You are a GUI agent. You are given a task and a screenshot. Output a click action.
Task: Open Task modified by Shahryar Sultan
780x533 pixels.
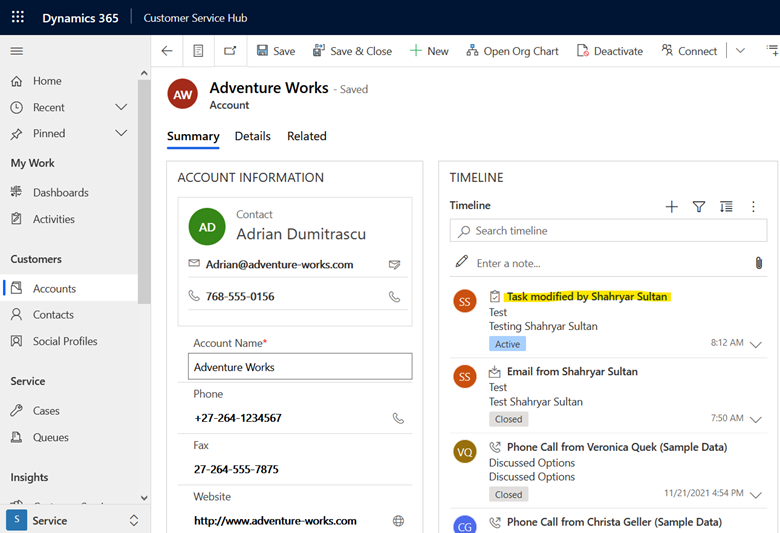[587, 297]
